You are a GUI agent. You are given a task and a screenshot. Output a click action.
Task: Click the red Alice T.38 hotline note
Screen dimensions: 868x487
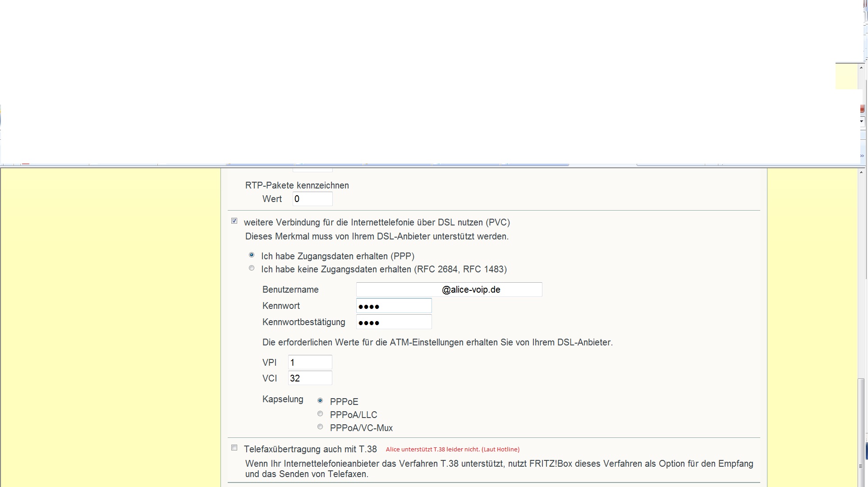[452, 450]
